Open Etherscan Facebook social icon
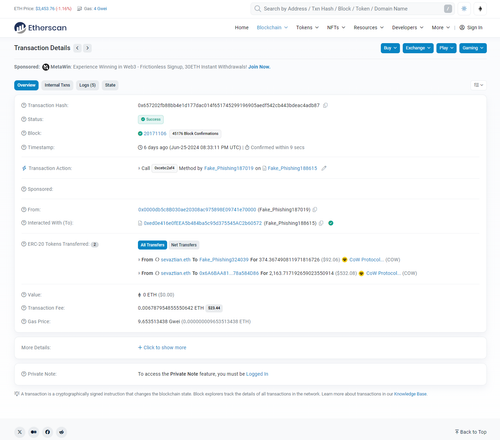 pyautogui.click(x=48, y=432)
